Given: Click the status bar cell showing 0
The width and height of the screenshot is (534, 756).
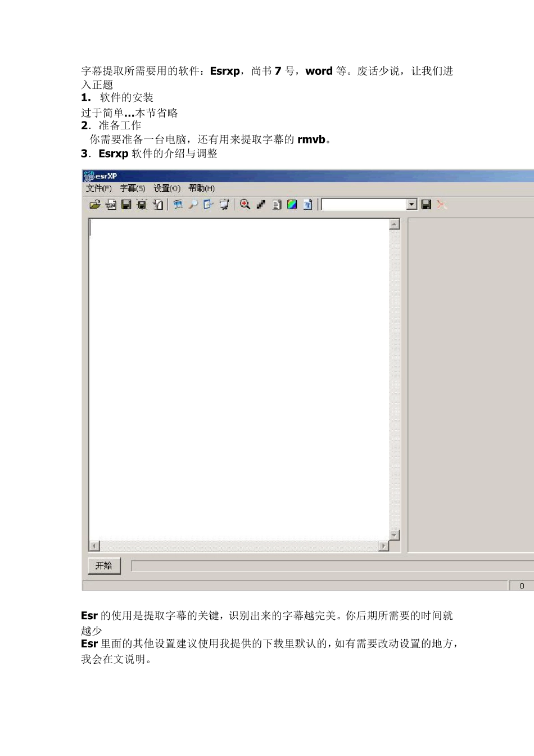Looking at the screenshot, I should point(522,586).
